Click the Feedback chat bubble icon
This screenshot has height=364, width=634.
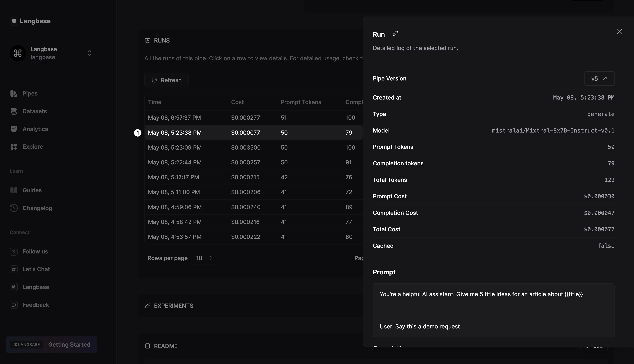pos(14,305)
